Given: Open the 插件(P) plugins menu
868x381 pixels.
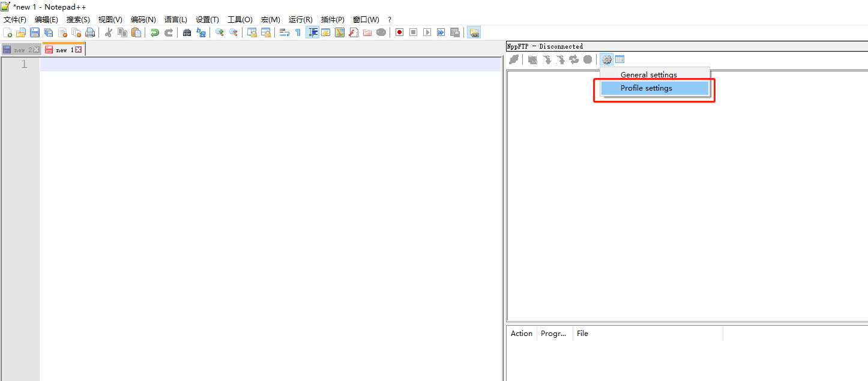Looking at the screenshot, I should [333, 20].
